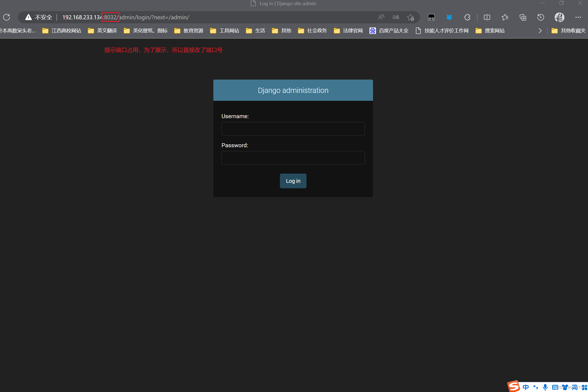Image resolution: width=588 pixels, height=392 pixels.
Task: Click the read aloud icon in address bar
Action: (x=381, y=17)
